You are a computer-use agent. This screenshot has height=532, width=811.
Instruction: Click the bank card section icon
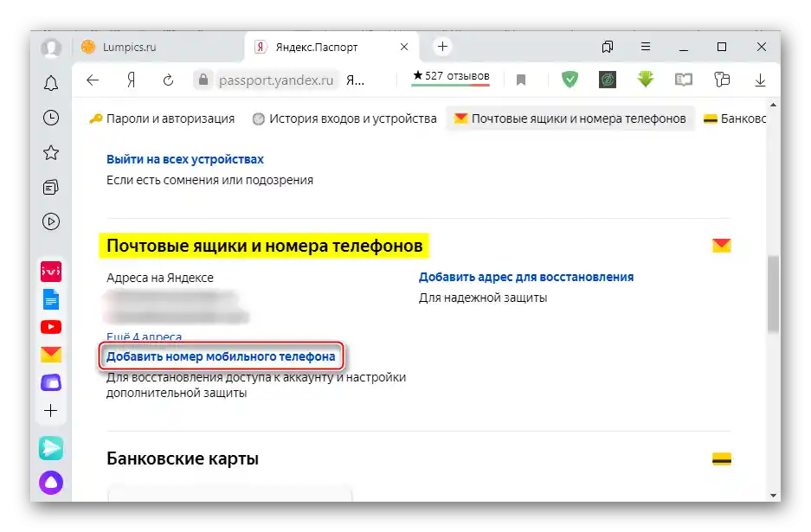[x=722, y=459]
